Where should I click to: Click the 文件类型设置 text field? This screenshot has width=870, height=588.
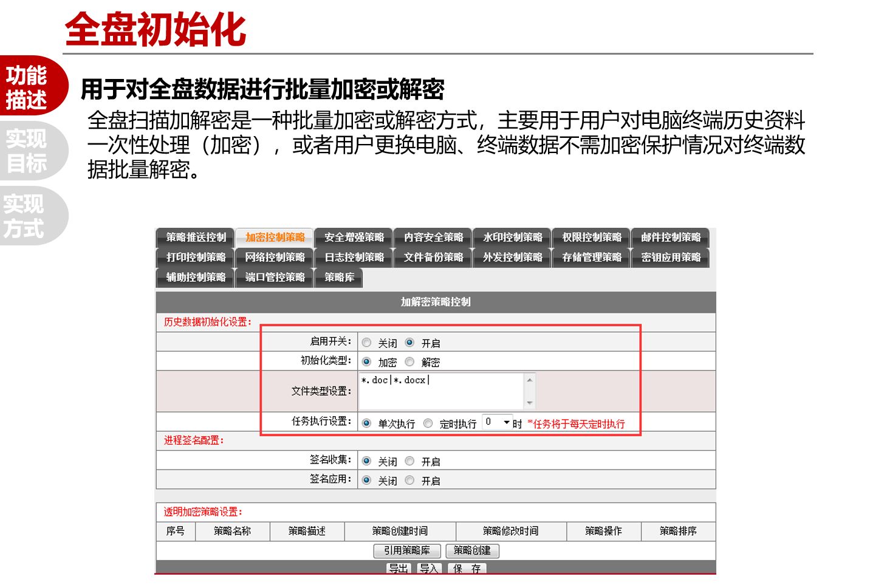441,391
